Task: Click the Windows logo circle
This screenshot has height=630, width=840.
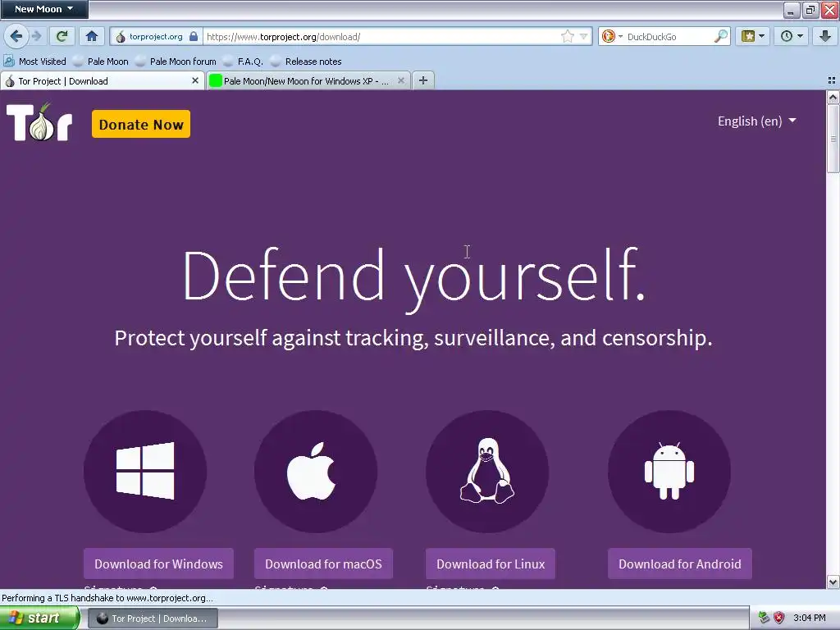Action: click(145, 472)
